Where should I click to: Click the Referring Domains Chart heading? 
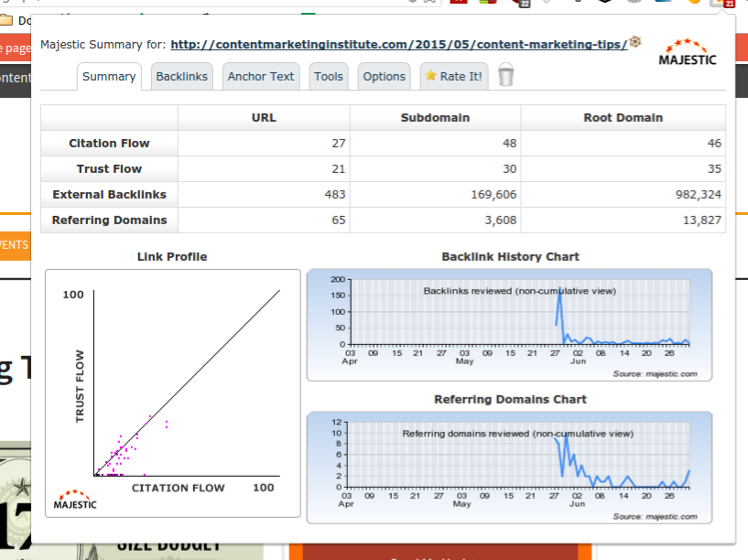511,399
